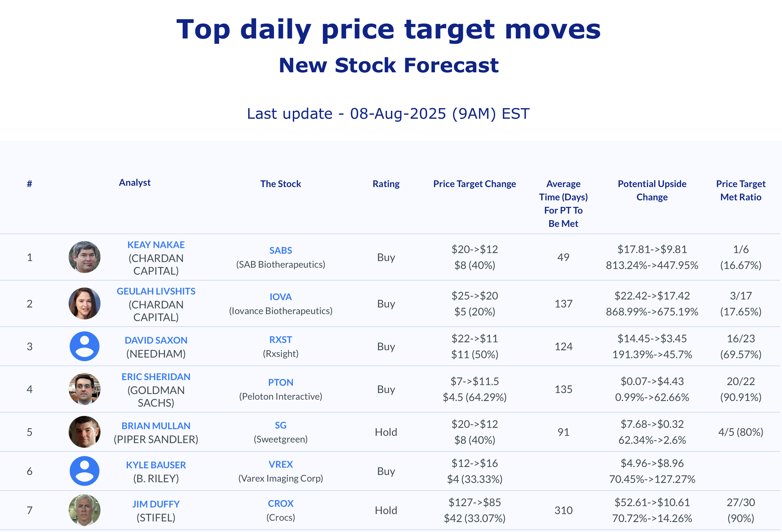The height and width of the screenshot is (532, 782).
Task: Sort by Potential Upside Change column header
Action: [652, 190]
